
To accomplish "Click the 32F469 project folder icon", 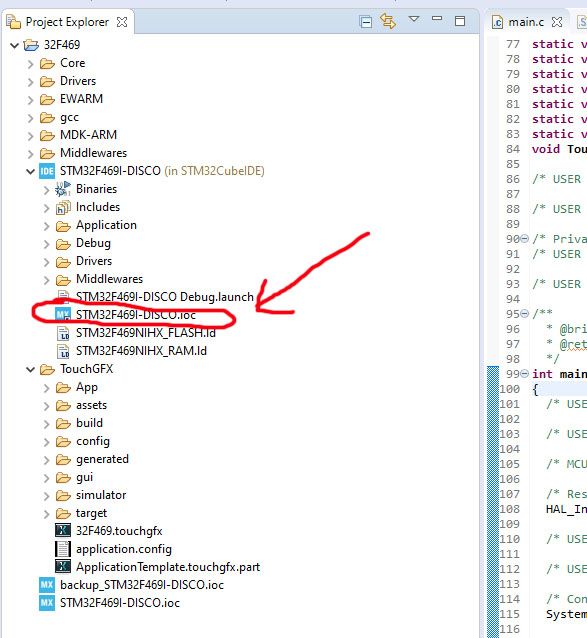I will point(31,45).
